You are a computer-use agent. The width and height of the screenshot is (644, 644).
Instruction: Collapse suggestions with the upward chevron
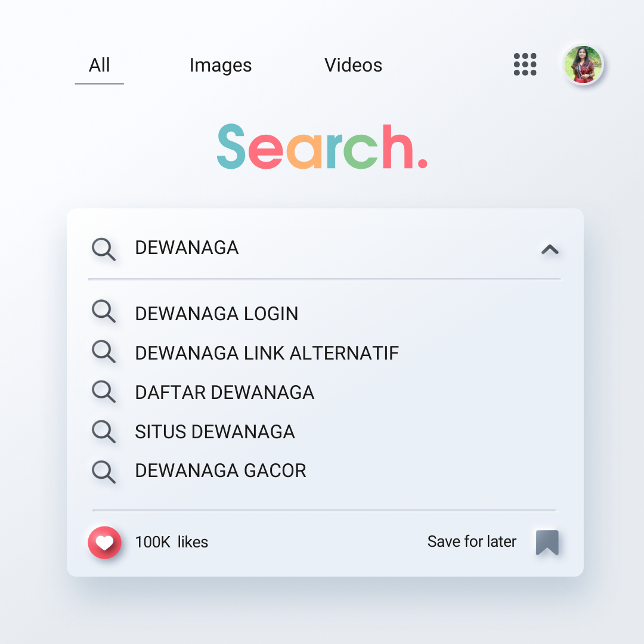tap(549, 249)
